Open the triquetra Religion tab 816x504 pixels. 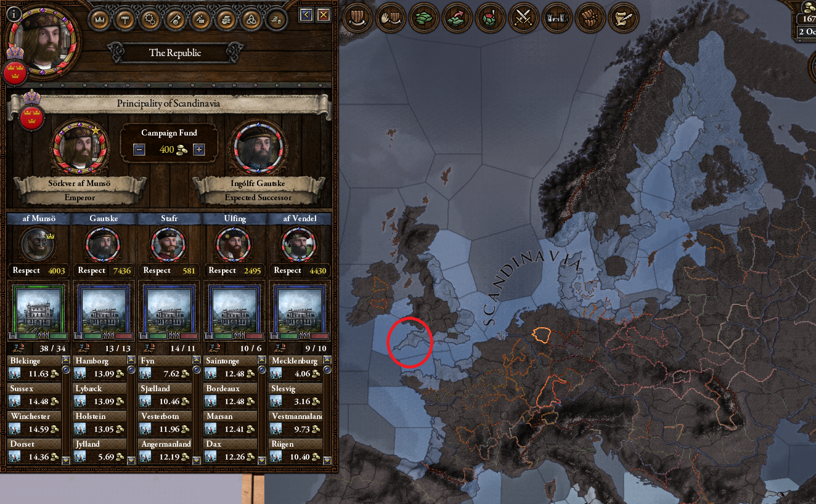[251, 20]
